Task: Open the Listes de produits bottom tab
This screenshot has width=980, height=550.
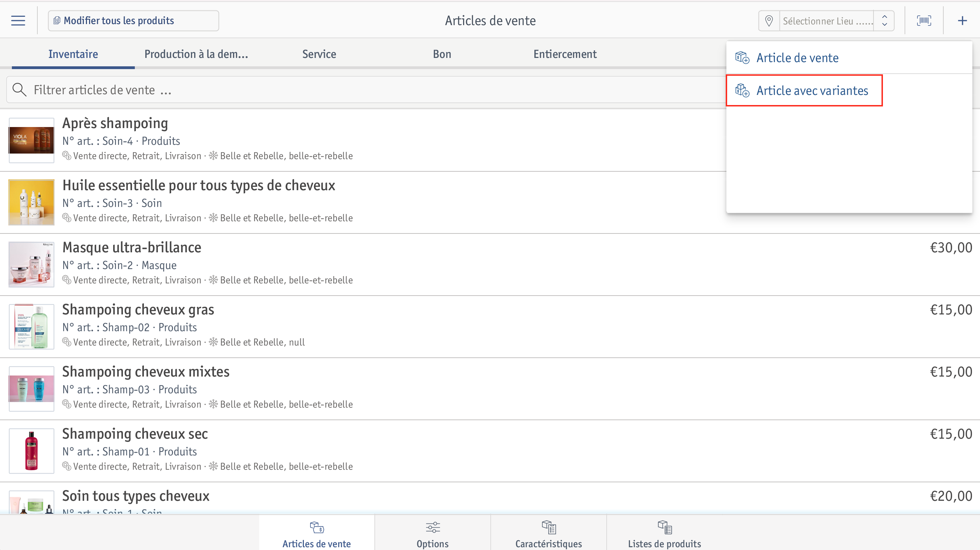Action: [x=664, y=533]
